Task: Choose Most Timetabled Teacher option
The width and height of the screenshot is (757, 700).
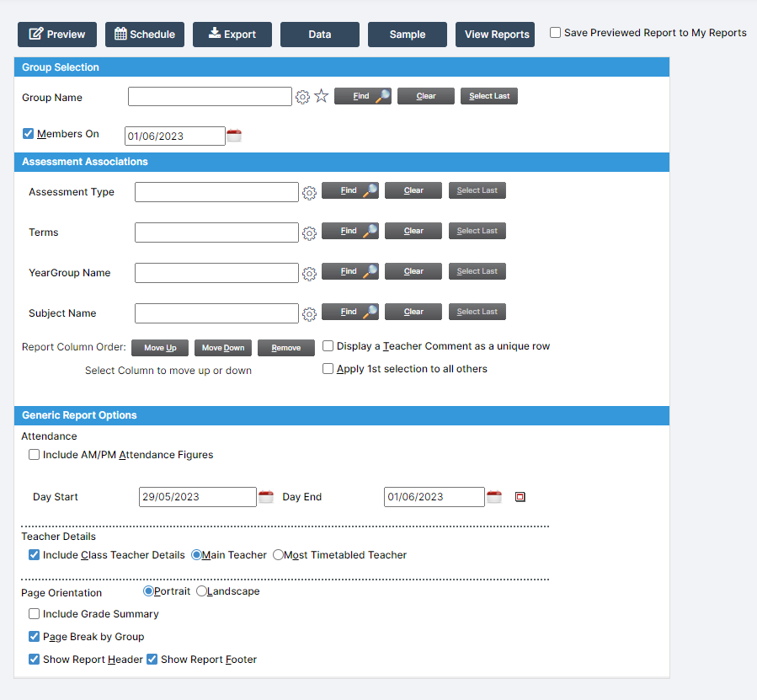Action: 278,554
